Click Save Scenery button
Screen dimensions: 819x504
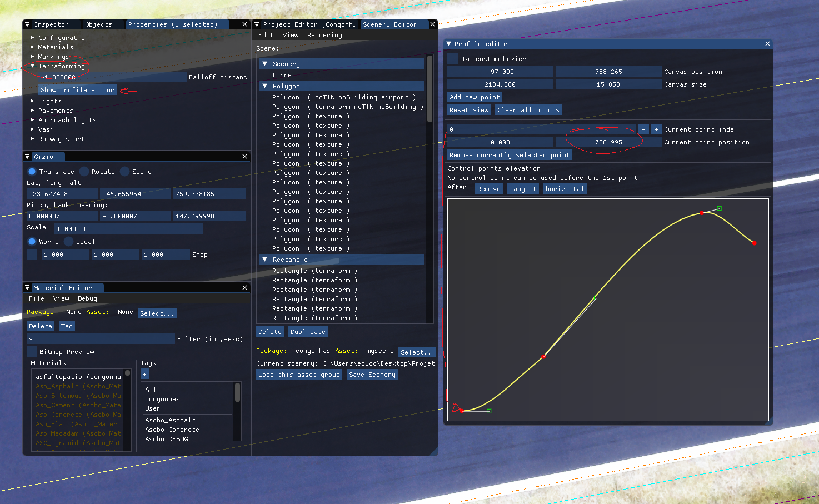point(372,375)
